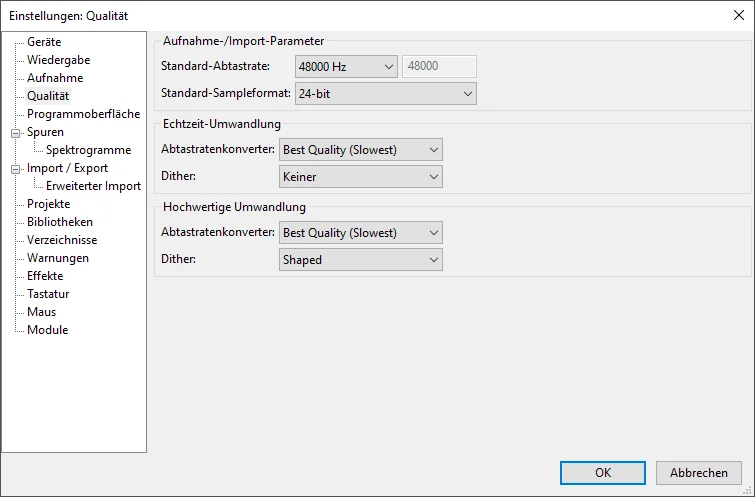755x497 pixels.
Task: Select Geräte in the settings tree
Action: (44, 42)
